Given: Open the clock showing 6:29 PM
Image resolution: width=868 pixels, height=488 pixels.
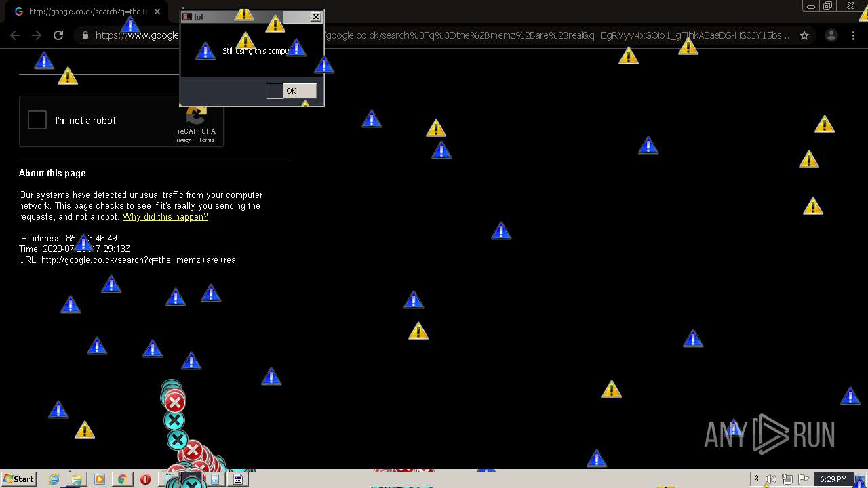Looking at the screenshot, I should (x=833, y=479).
